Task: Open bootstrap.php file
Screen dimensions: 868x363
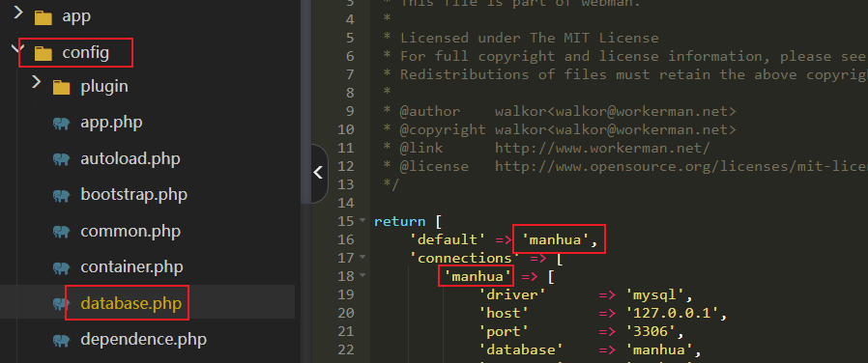Action: pyautogui.click(x=134, y=195)
